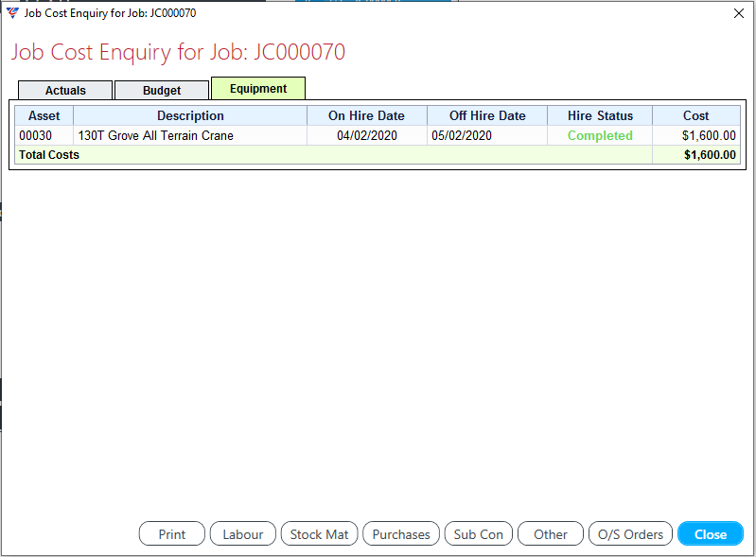Click the Stock Mat button
The width and height of the screenshot is (756, 557).
[x=319, y=534]
